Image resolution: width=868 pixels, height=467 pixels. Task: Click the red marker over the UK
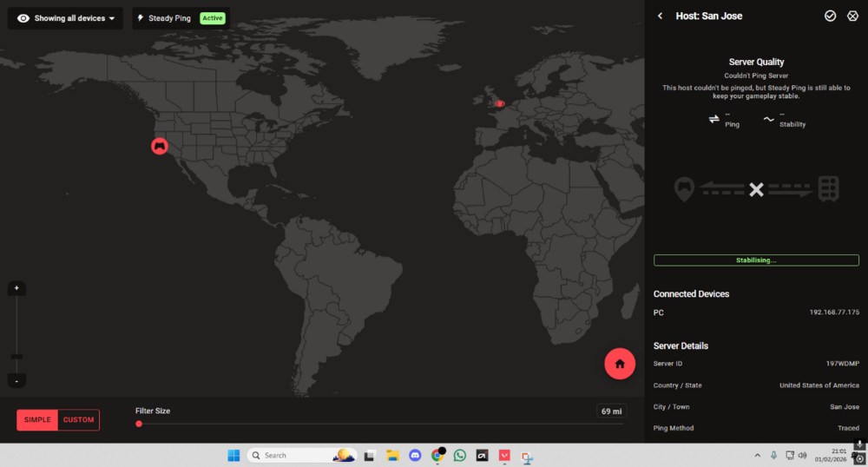(499, 104)
